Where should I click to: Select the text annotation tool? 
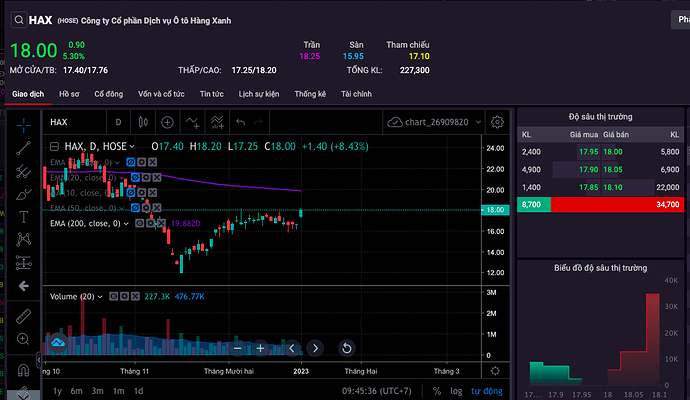(x=23, y=217)
